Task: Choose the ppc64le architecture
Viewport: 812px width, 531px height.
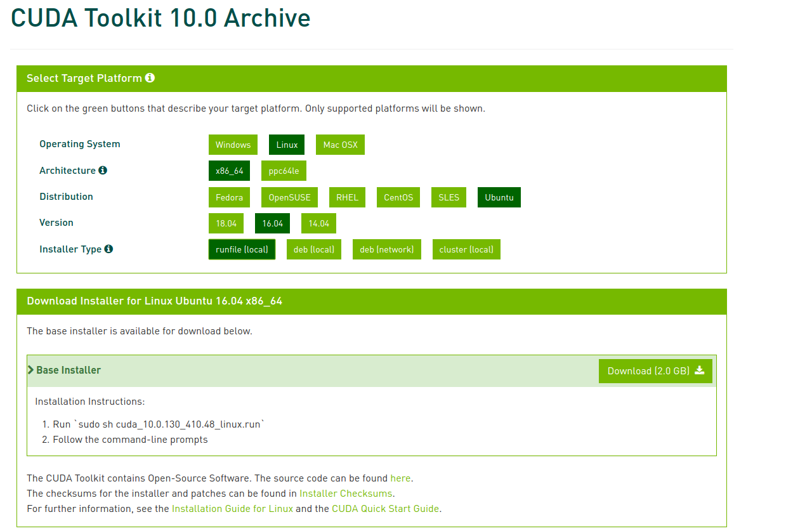Action: 284,171
